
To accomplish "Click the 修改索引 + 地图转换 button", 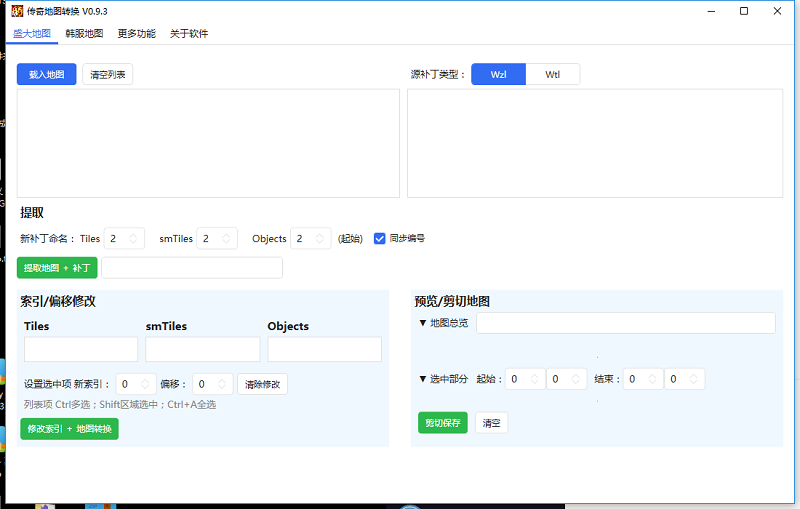I will pyautogui.click(x=69, y=429).
